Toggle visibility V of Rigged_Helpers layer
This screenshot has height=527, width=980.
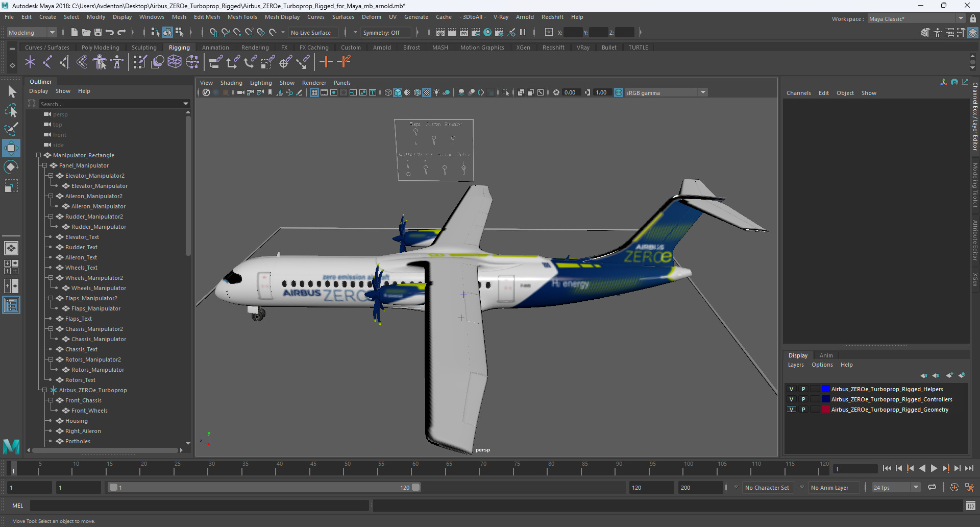791,389
